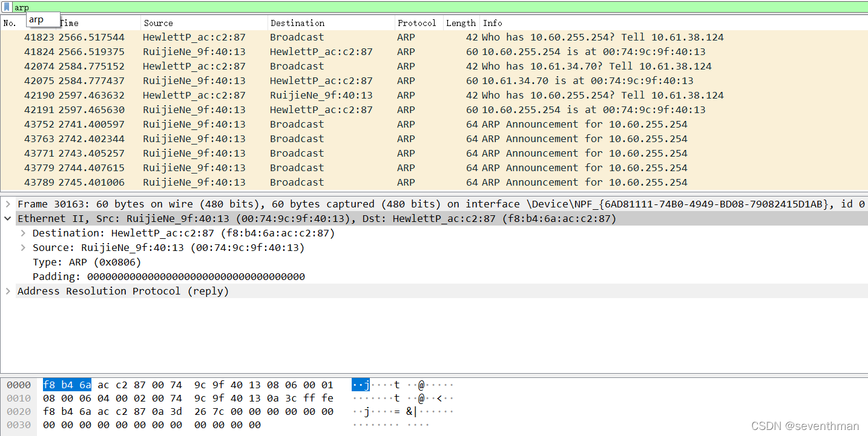This screenshot has height=436, width=868.
Task: Click hex bytes 0a 3c ff fe
Action: point(300,398)
